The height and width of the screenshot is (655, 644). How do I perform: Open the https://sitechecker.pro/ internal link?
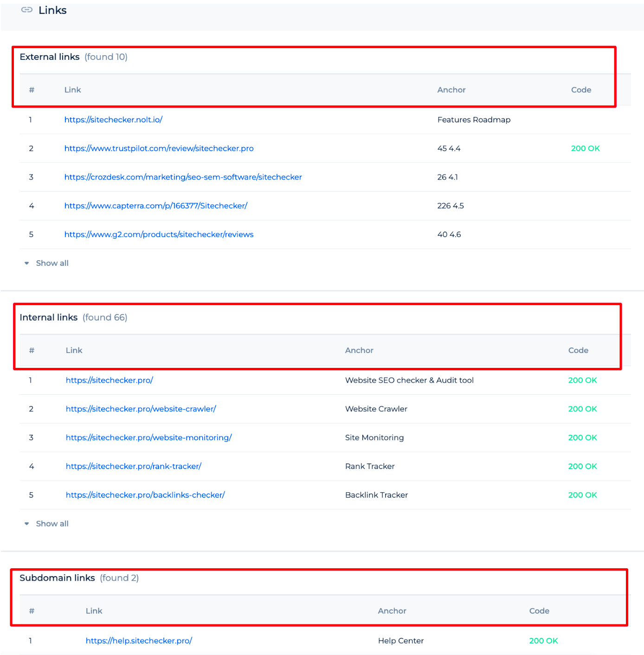(109, 380)
